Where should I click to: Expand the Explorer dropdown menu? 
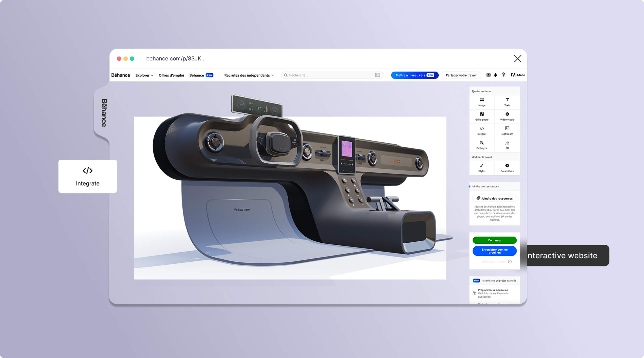144,75
